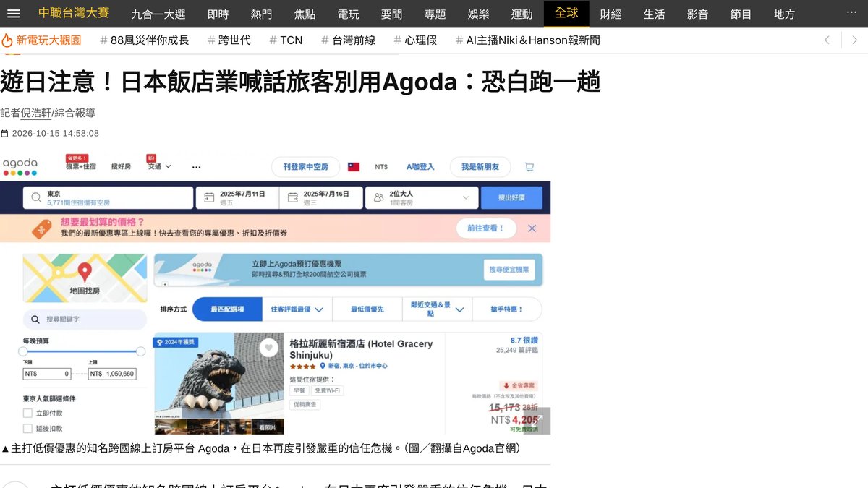Image resolution: width=868 pixels, height=488 pixels.
Task: Select the 搶手特惠！ sort tab
Action: pyautogui.click(x=507, y=309)
